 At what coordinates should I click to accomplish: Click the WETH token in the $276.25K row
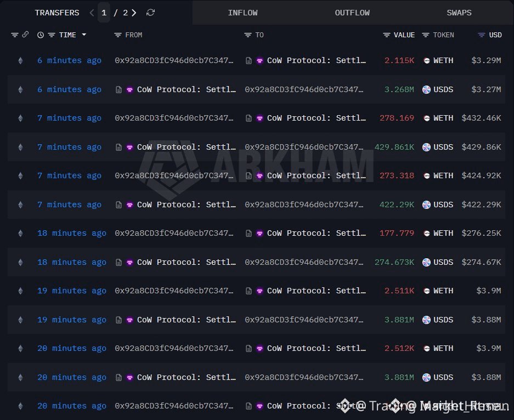tap(438, 233)
